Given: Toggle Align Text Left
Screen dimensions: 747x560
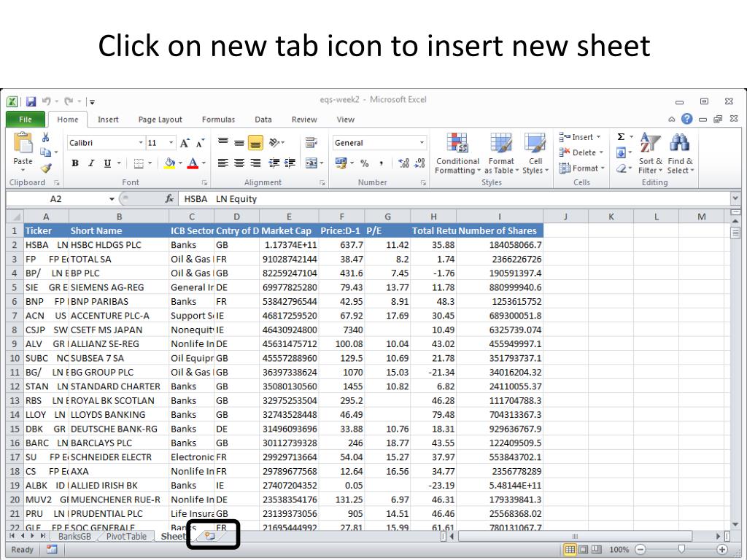Looking at the screenshot, I should [222, 163].
